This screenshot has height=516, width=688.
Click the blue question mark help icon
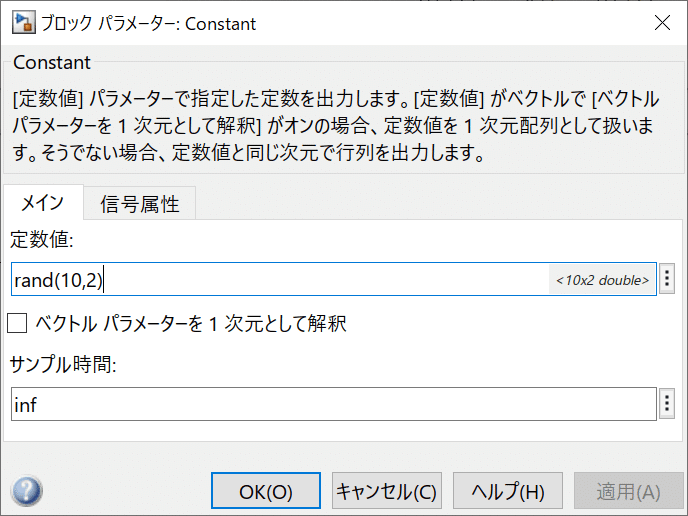(27, 491)
